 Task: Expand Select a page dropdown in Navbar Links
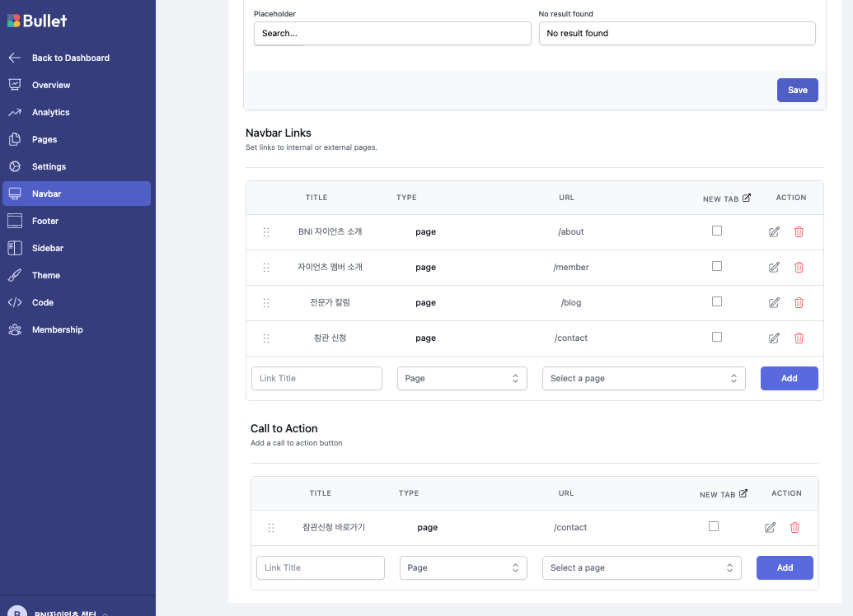[644, 378]
